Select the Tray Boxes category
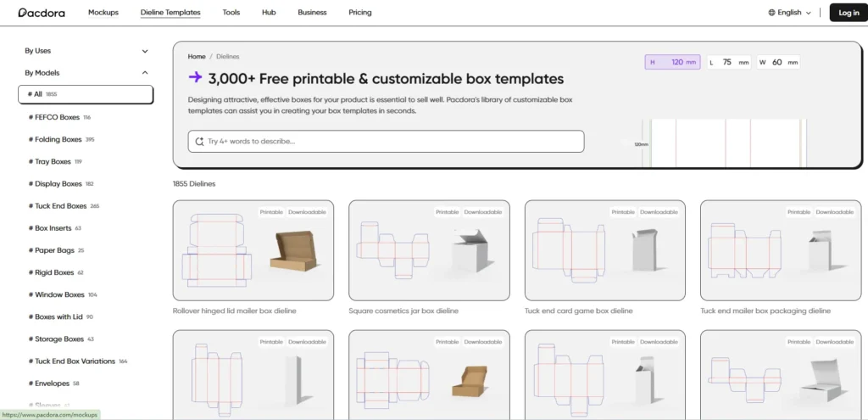 tap(55, 162)
